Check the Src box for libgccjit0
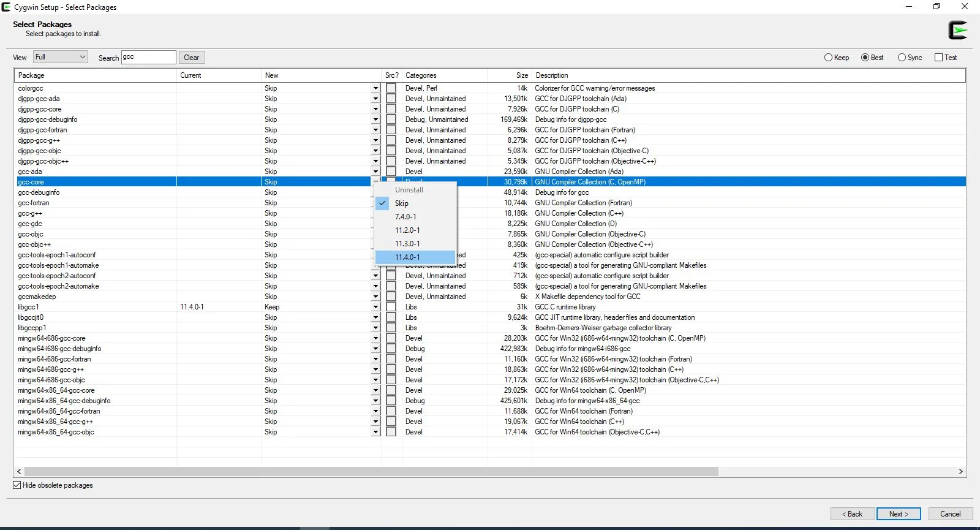The height and width of the screenshot is (530, 980). [391, 317]
